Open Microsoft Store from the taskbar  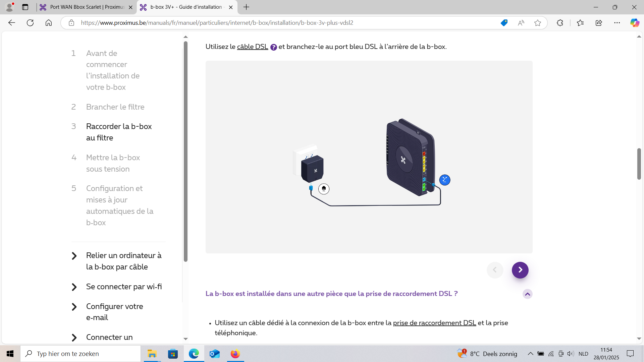[x=173, y=354]
